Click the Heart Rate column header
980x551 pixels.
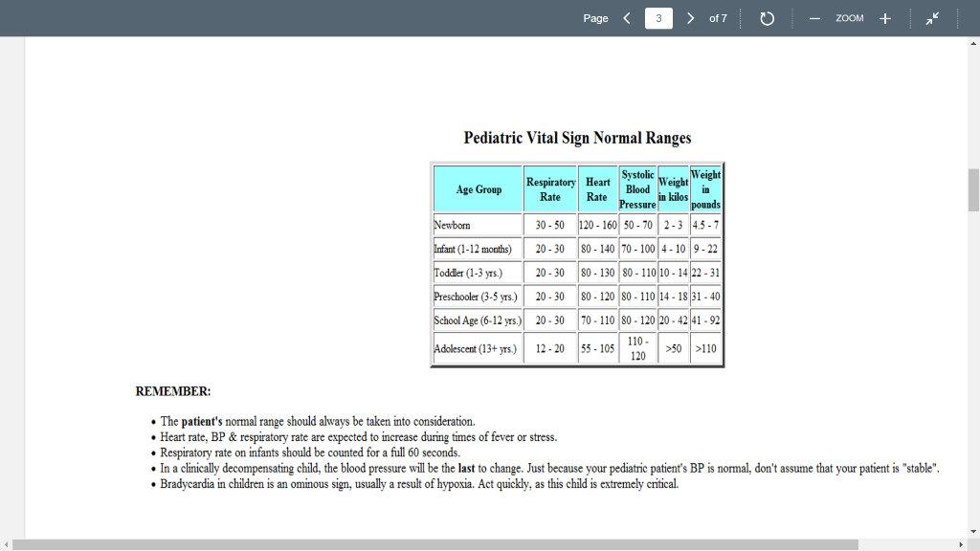point(597,188)
